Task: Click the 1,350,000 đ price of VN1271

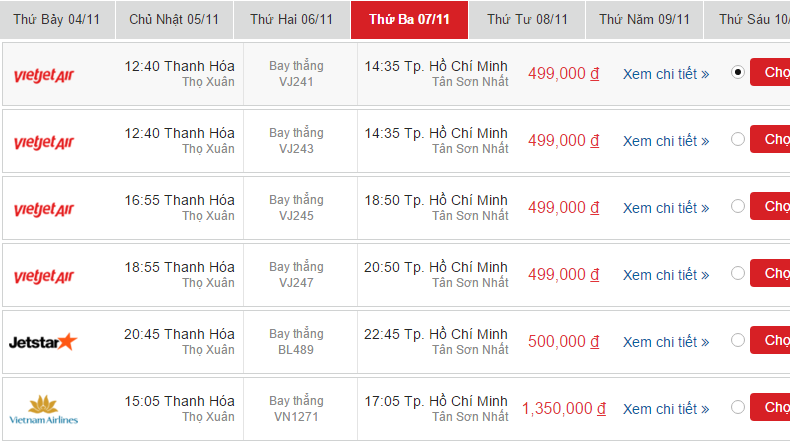Action: 564,409
